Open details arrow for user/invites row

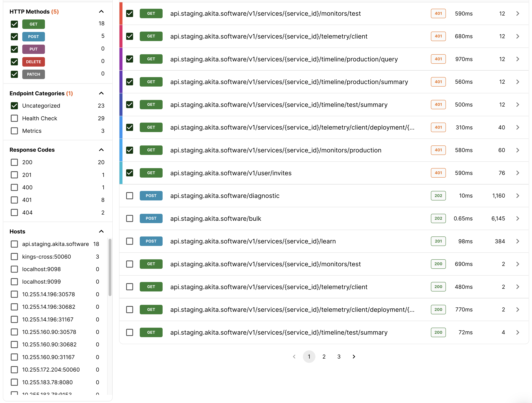tap(518, 173)
